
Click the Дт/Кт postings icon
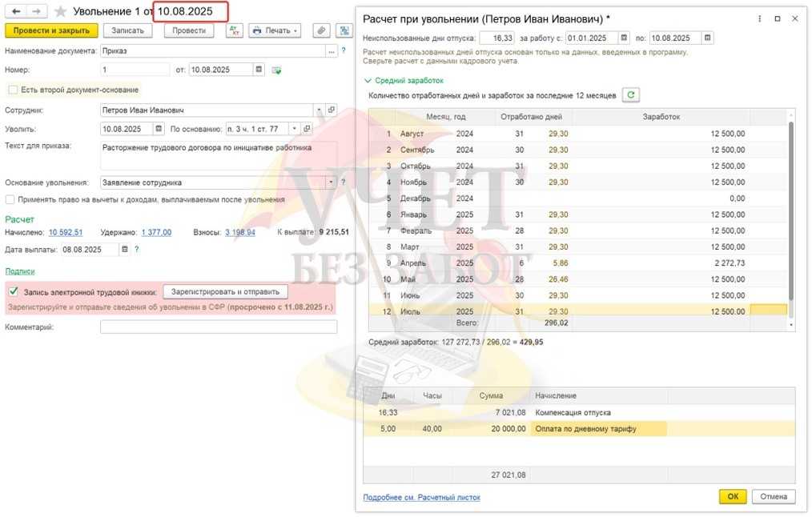point(233,30)
